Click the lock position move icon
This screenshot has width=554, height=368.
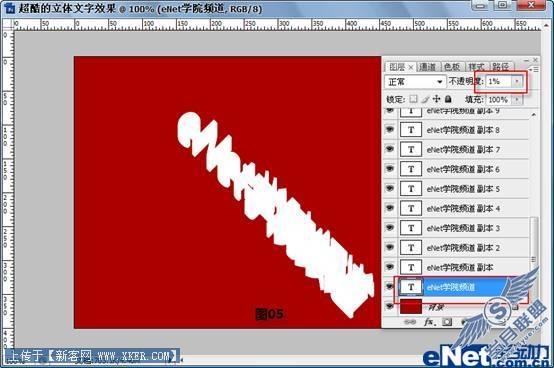(437, 99)
